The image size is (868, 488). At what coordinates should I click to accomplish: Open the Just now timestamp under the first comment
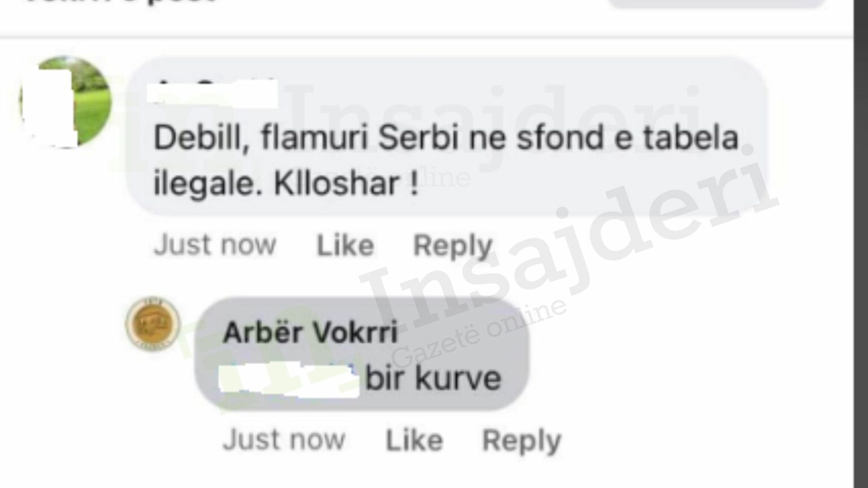click(x=215, y=245)
